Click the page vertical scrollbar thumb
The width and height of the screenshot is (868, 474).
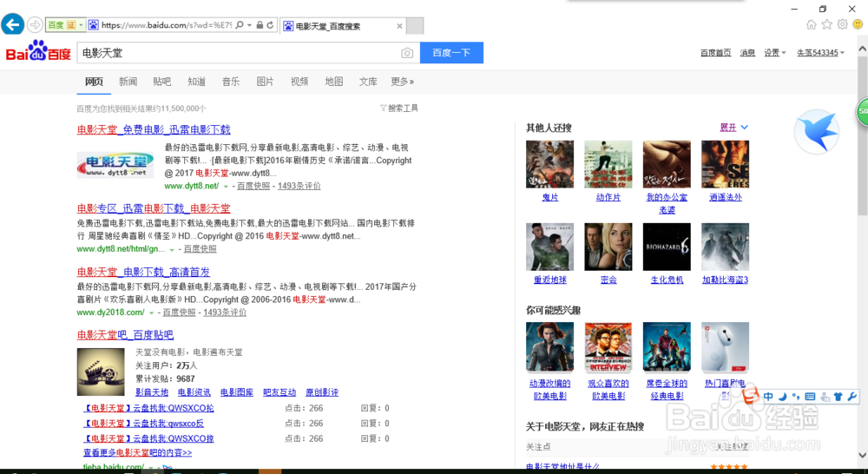coord(863,135)
